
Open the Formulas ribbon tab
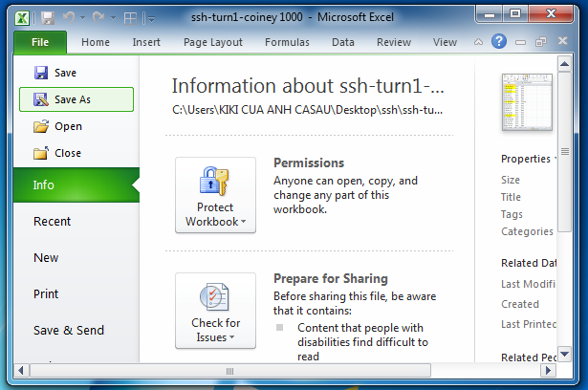tap(287, 42)
